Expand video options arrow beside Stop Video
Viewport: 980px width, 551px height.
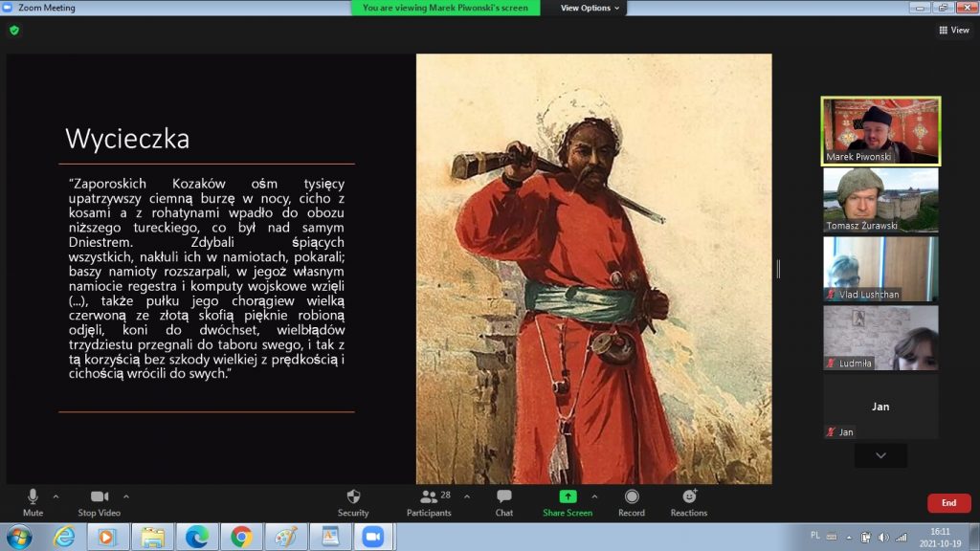point(126,496)
